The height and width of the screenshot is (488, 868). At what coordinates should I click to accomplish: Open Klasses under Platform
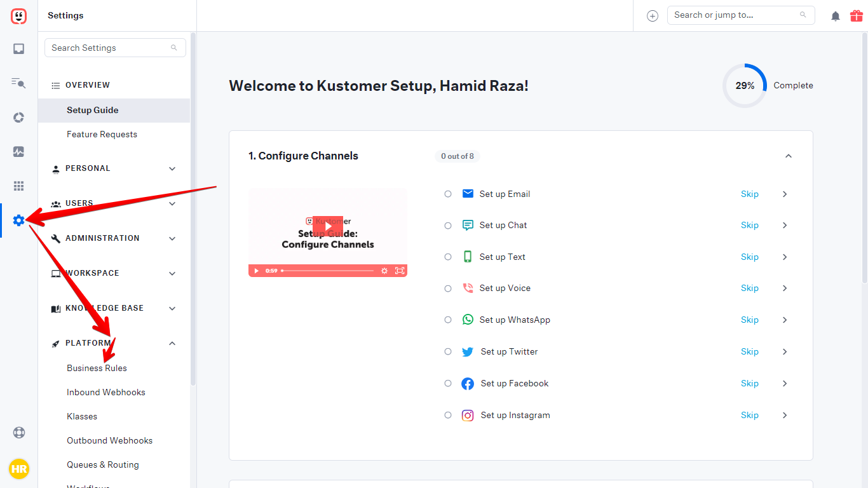[x=82, y=416]
